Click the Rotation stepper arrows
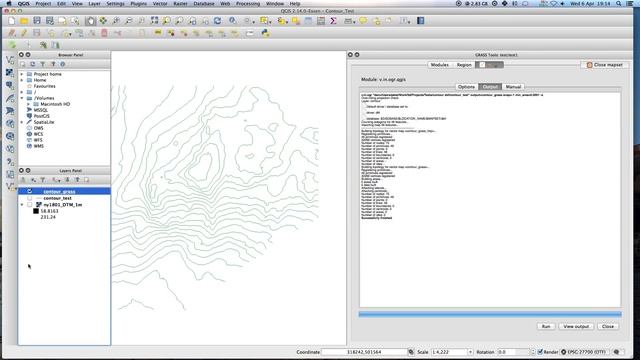This screenshot has width=640, height=360. 532,352
